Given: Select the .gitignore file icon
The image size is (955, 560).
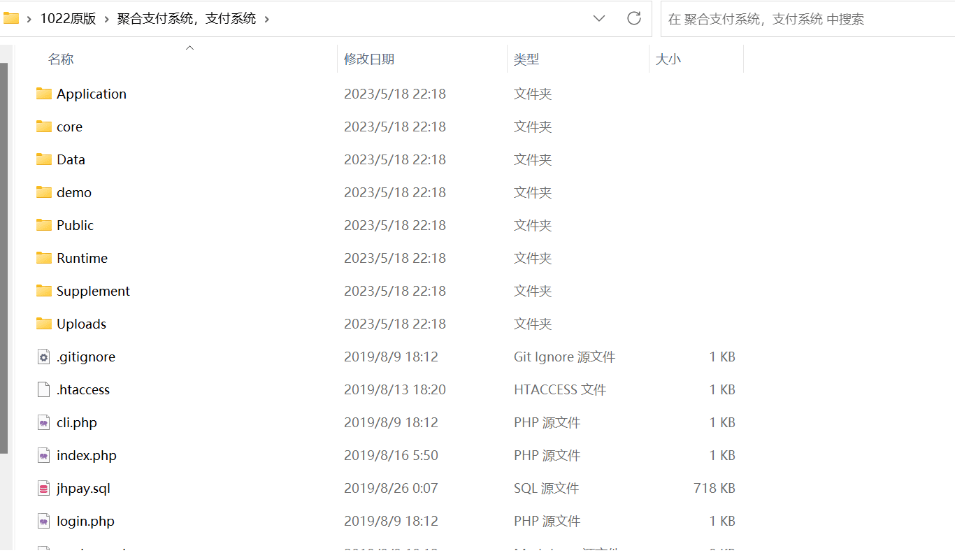Looking at the screenshot, I should pos(44,357).
